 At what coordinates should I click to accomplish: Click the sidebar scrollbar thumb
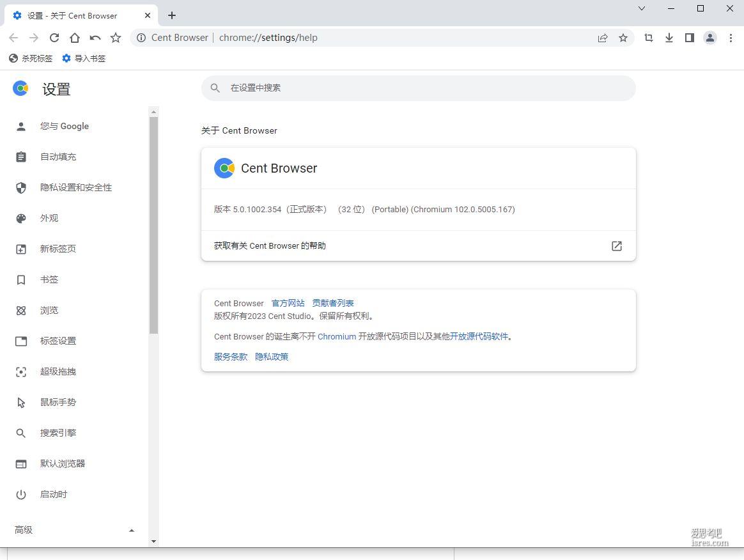153,226
